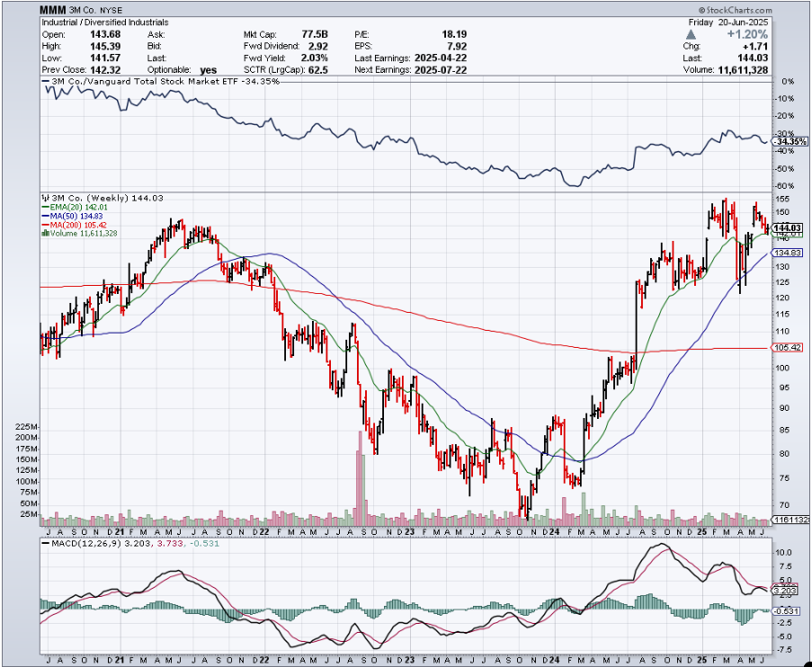Screen dimensions: 812x667
Task: Click the MACD(12,26,9) indicator legend
Action: tap(130, 543)
